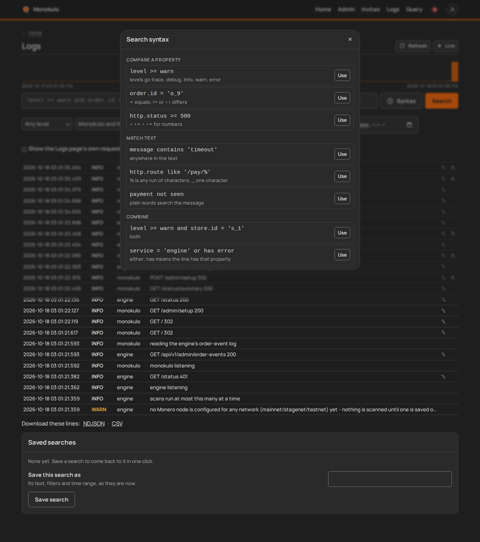Click the orange histogram bar

point(455,72)
